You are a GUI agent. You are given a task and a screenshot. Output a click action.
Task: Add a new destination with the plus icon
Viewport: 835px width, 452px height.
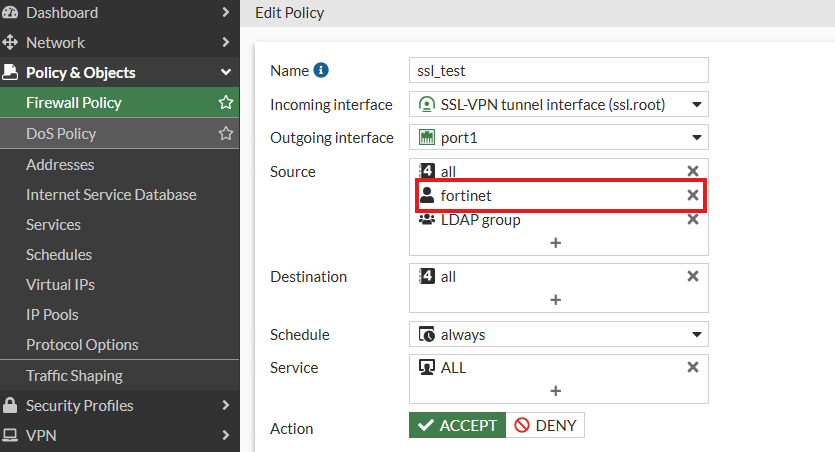click(556, 300)
